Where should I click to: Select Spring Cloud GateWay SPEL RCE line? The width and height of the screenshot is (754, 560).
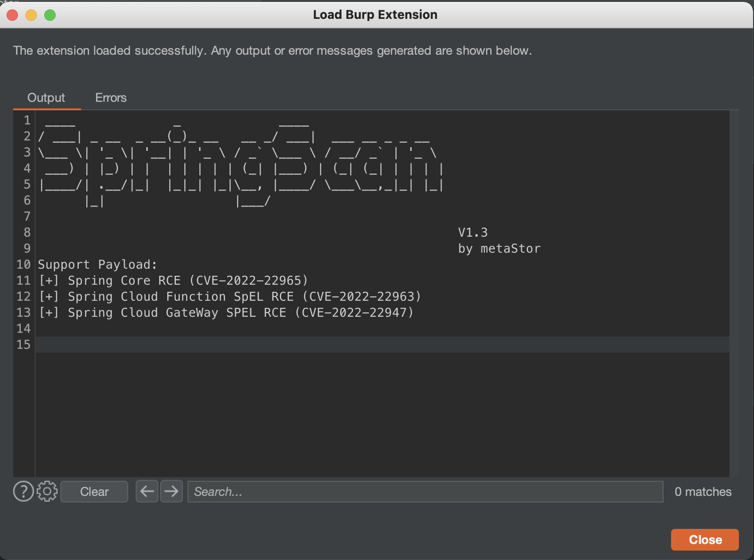tap(226, 313)
